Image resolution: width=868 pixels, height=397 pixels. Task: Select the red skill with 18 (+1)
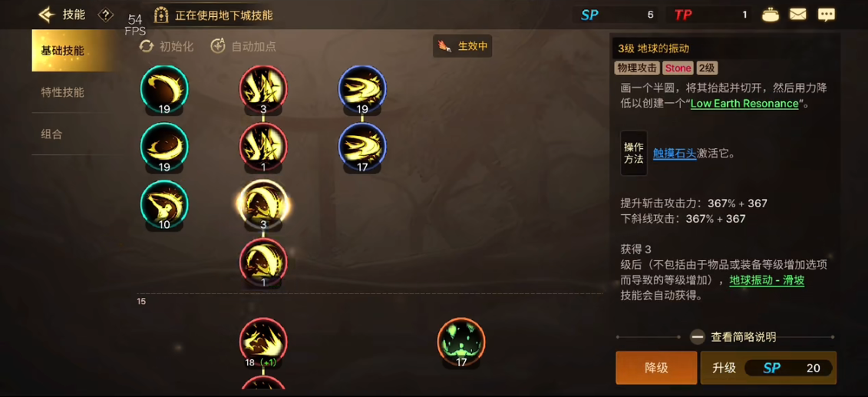point(263,342)
